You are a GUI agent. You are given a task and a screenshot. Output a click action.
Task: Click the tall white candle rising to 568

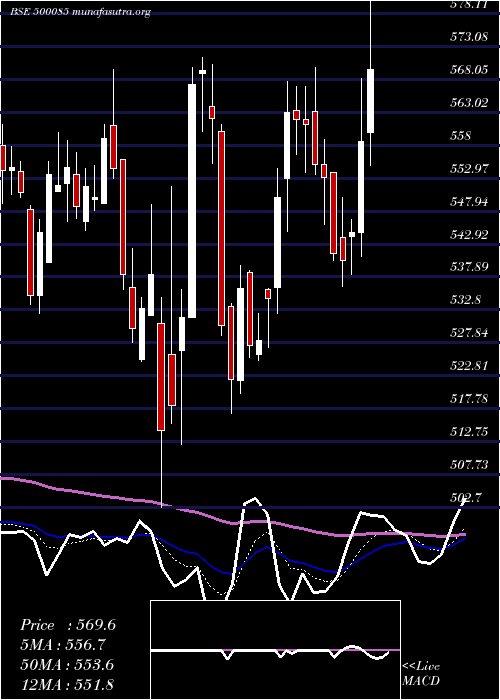click(192, 200)
